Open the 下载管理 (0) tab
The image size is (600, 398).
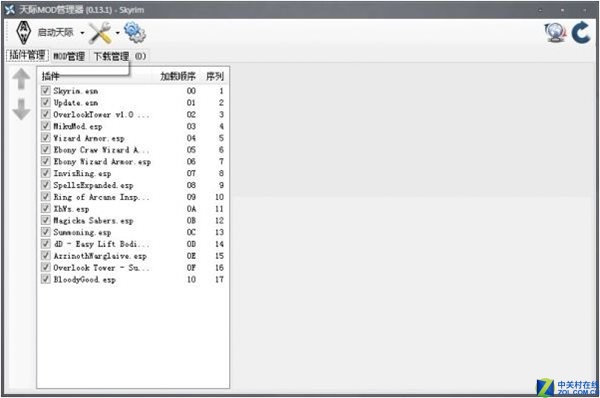point(120,56)
